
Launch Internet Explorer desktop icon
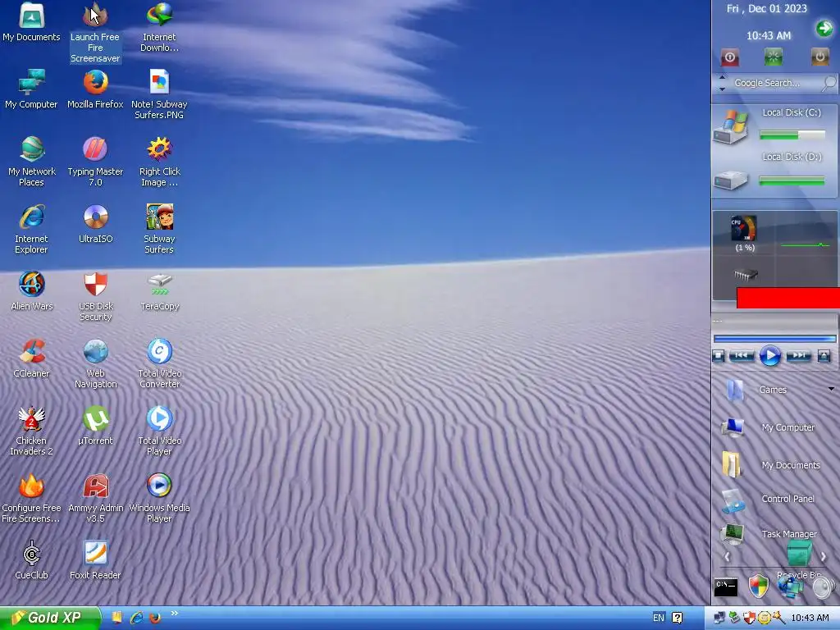click(x=32, y=229)
